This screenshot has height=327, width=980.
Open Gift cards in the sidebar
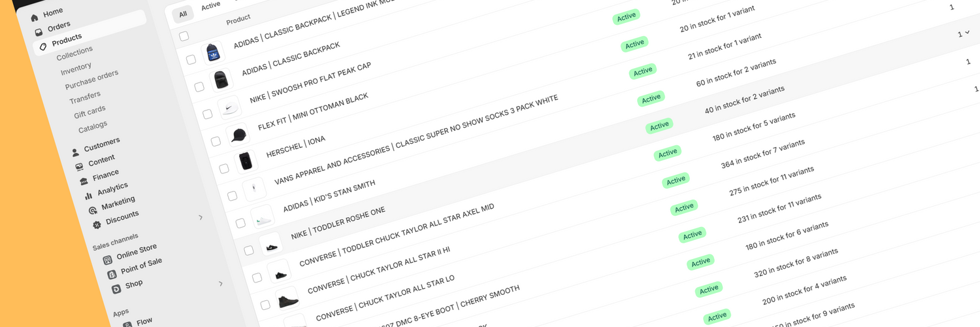click(90, 112)
